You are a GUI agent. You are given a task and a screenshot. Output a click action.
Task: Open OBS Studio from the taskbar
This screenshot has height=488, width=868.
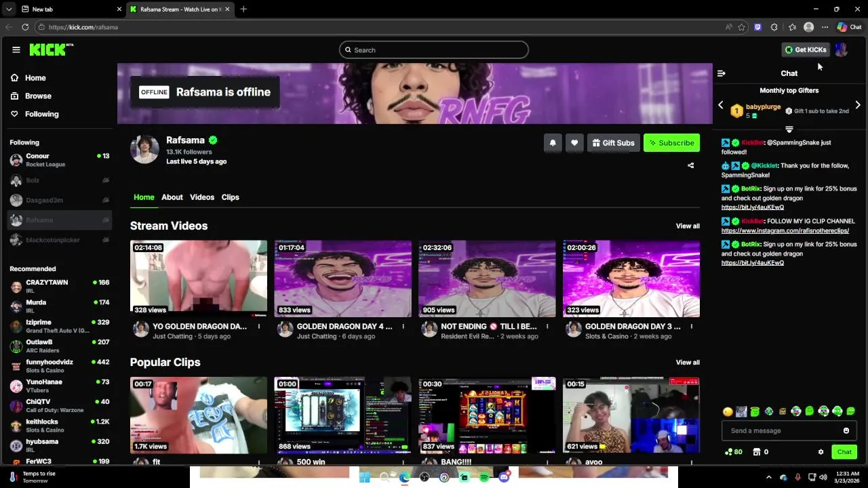[425, 477]
